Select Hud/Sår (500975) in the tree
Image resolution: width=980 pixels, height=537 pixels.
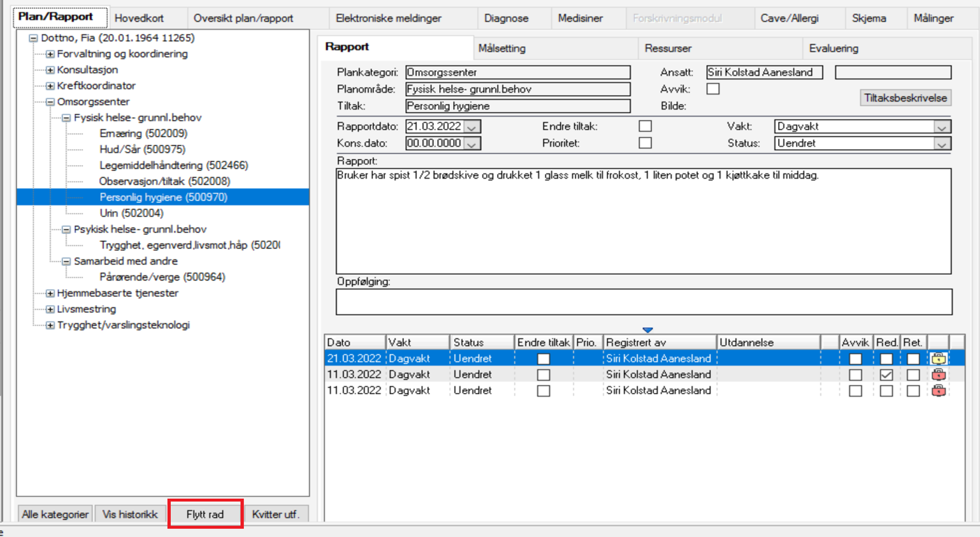point(142,149)
